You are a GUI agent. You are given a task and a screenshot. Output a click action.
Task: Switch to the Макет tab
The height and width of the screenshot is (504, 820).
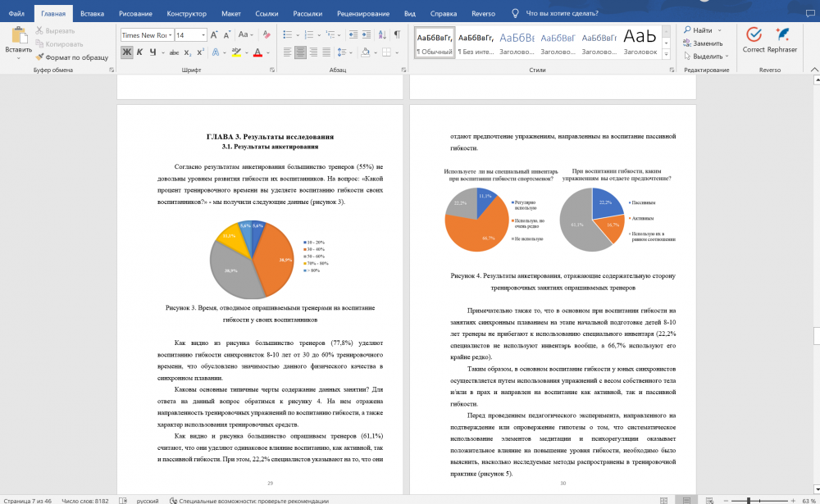pyautogui.click(x=230, y=14)
